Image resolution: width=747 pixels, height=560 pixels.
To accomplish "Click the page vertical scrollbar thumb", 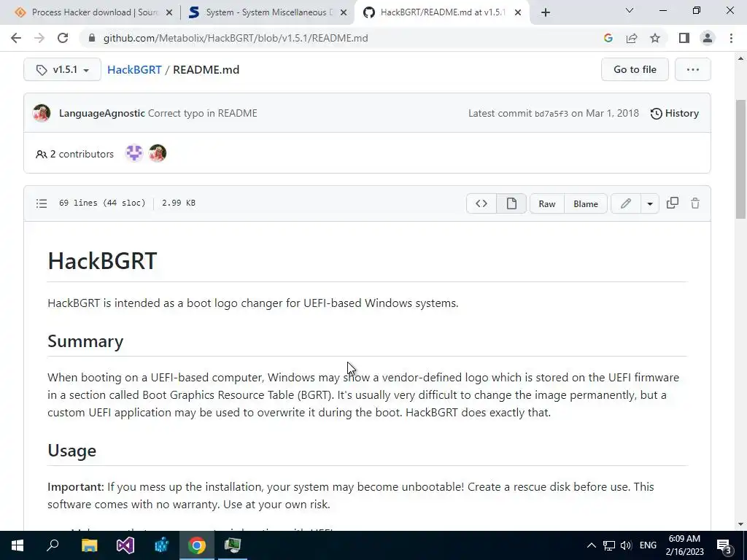I will pos(741,160).
